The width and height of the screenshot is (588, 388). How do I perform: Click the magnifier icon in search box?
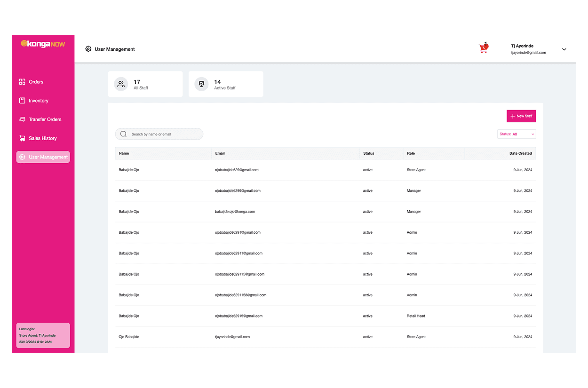(123, 134)
